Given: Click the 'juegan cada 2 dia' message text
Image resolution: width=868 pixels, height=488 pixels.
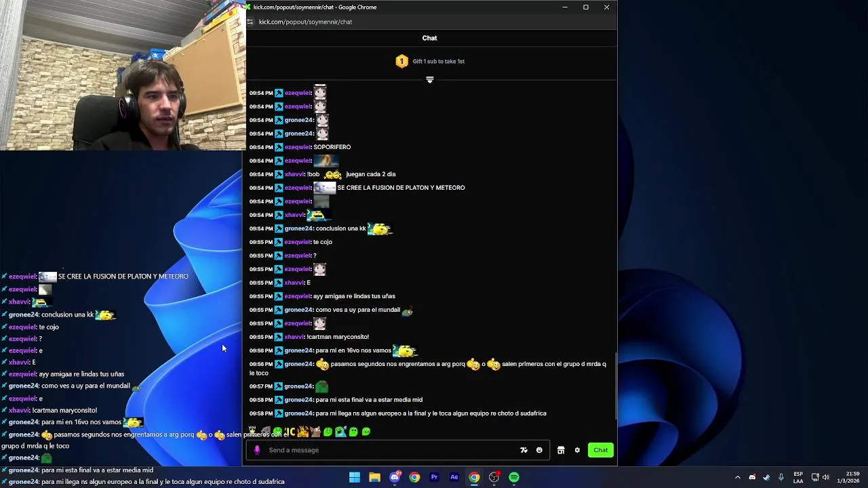Looking at the screenshot, I should 370,174.
